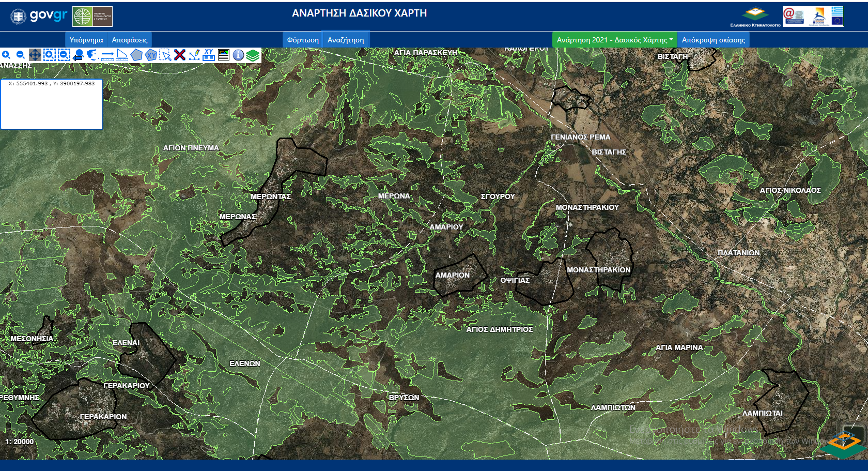Zoom to full extent of Greece

coord(92,55)
